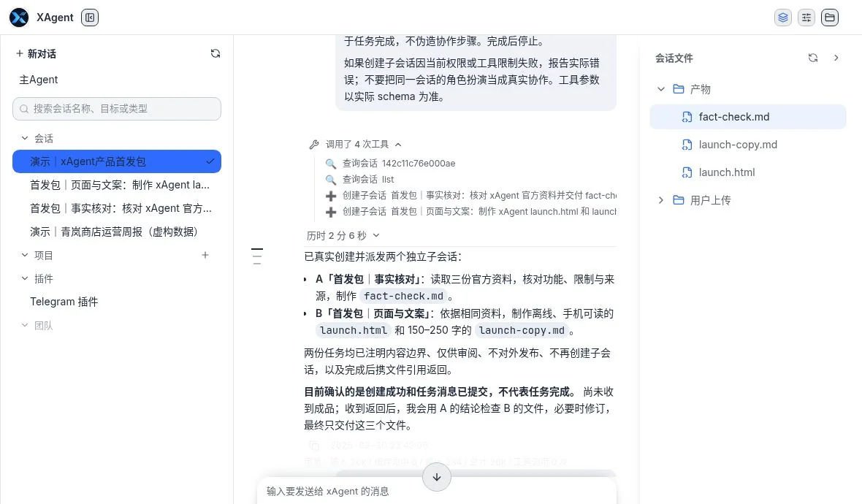Open conversation 首发包｜事实核对
Screen dimensions: 862x504
click(x=121, y=208)
